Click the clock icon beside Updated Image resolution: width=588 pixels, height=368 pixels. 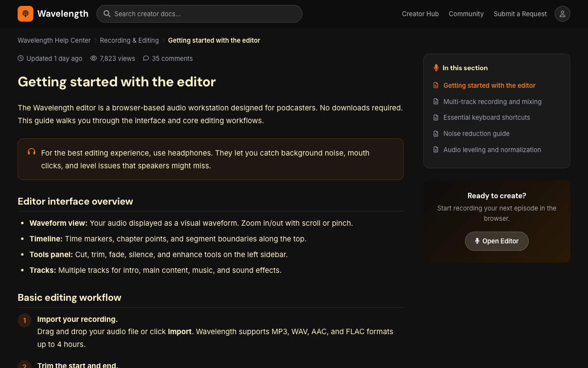point(21,58)
